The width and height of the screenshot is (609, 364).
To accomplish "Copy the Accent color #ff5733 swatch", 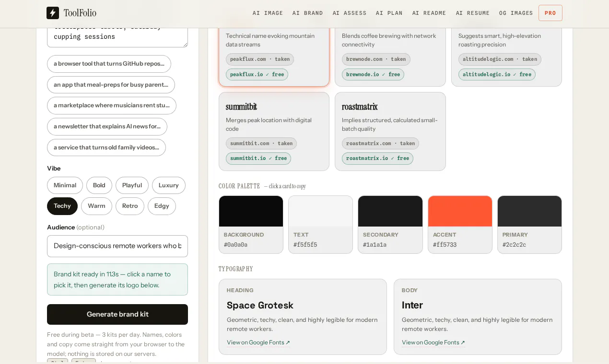I will [x=460, y=225].
